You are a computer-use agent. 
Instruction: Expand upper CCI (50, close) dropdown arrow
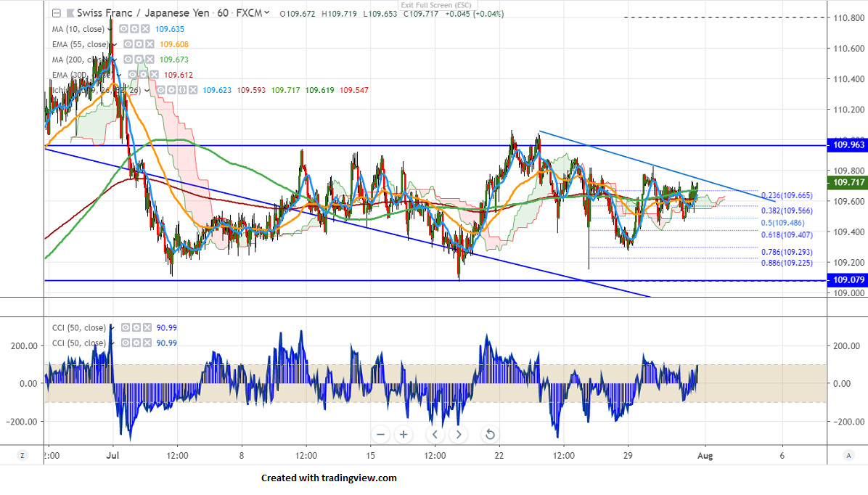point(112,328)
